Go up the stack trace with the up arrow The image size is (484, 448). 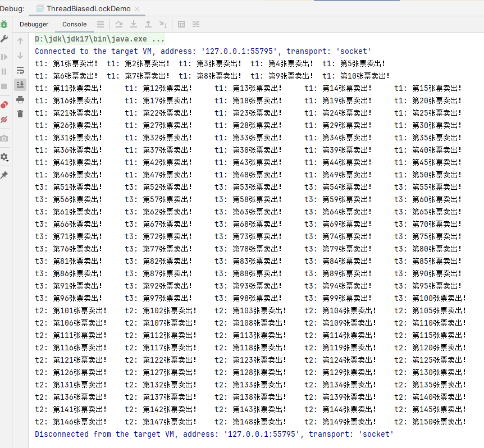click(x=20, y=41)
